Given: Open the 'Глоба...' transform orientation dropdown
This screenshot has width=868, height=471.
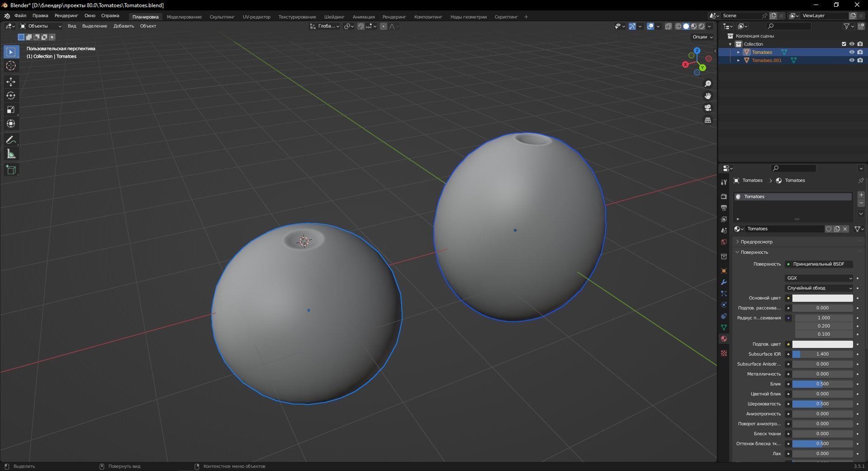Looking at the screenshot, I should [x=325, y=26].
